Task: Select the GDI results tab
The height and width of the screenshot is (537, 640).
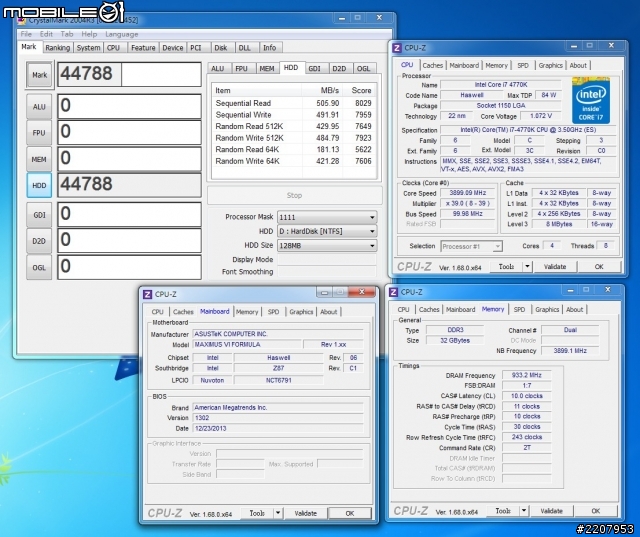Action: click(x=315, y=69)
